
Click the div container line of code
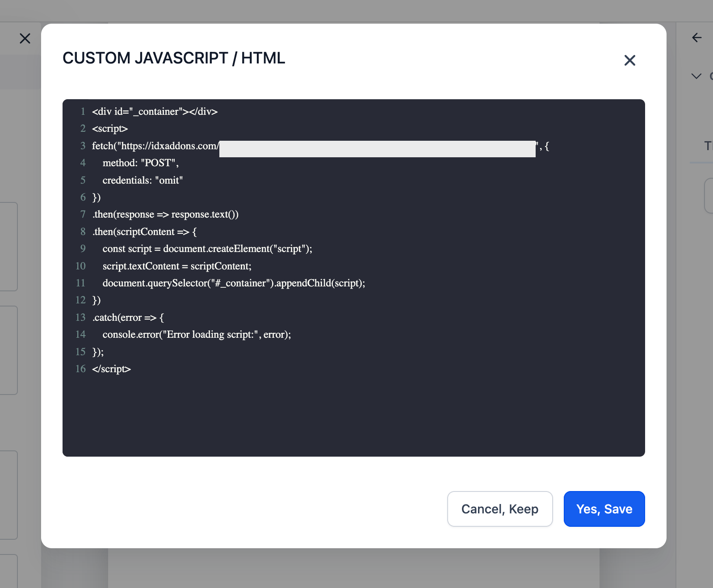click(155, 112)
